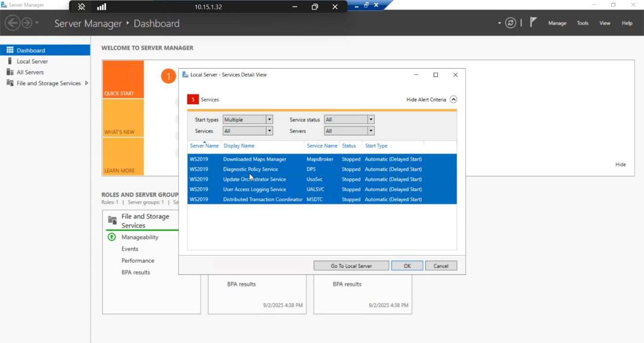
Task: Select Dashboard in the left navigation
Action: (45, 50)
